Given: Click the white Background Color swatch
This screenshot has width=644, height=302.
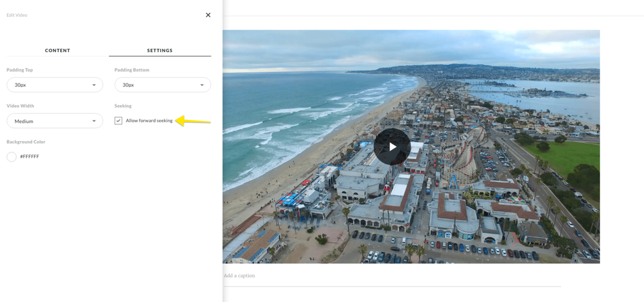Looking at the screenshot, I should (12, 156).
